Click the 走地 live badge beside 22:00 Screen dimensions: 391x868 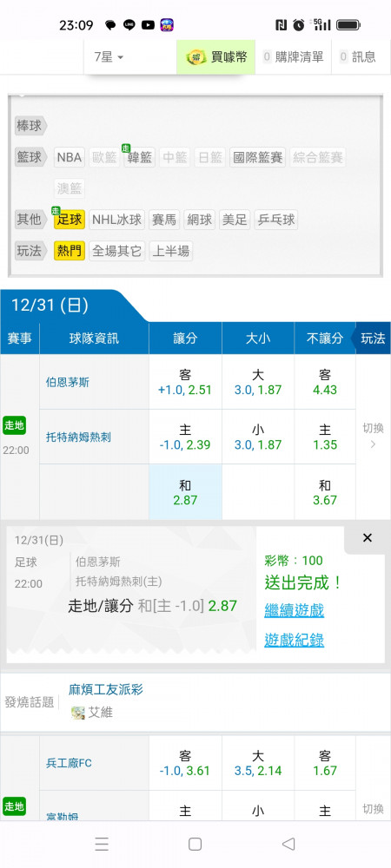15,425
